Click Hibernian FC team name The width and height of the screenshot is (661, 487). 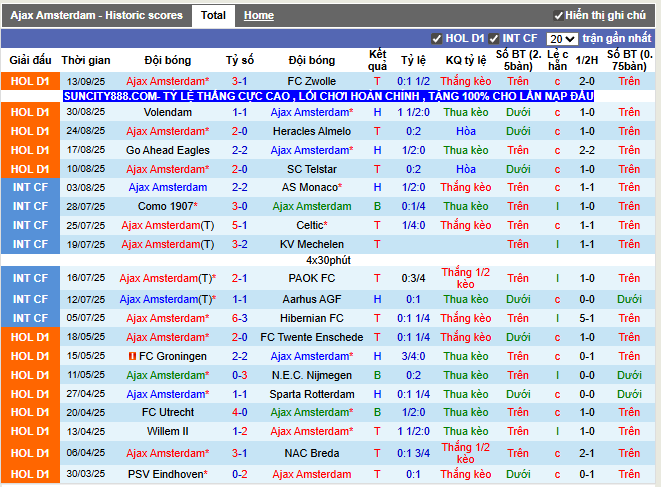[312, 318]
